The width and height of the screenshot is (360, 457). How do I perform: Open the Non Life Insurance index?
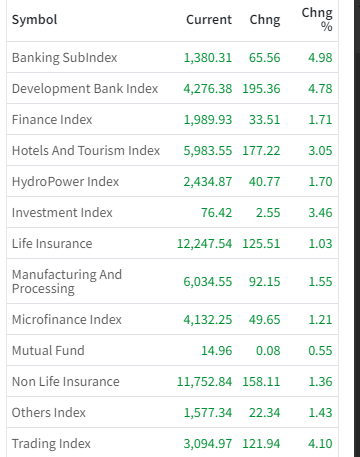tap(66, 382)
